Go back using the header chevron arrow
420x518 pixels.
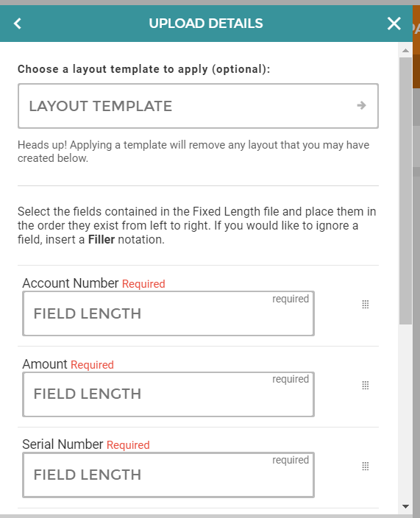18,24
